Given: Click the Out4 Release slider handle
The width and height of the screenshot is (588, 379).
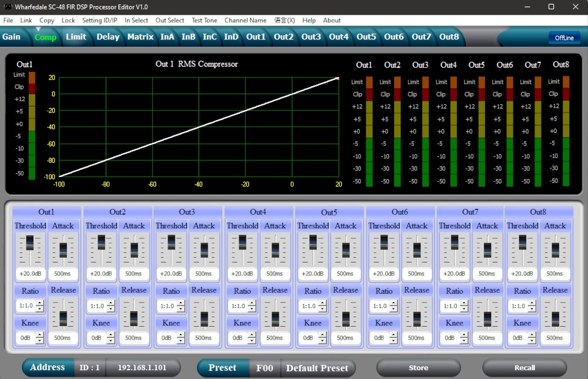Looking at the screenshot, I should (x=275, y=318).
